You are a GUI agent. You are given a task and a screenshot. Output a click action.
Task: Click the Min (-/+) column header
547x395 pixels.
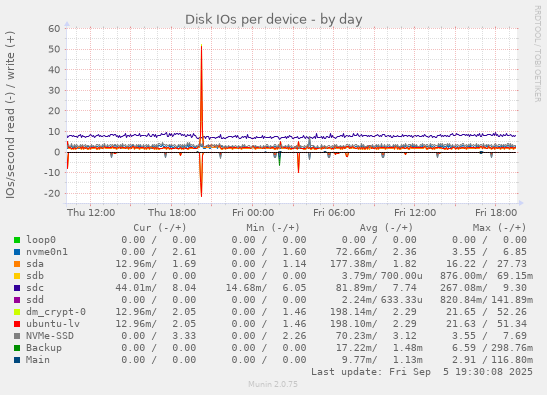[x=273, y=228]
